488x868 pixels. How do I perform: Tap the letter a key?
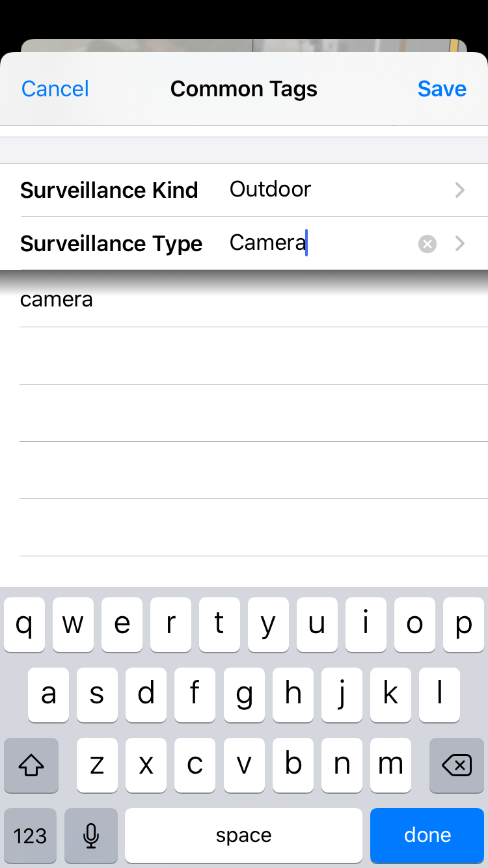pyautogui.click(x=48, y=695)
